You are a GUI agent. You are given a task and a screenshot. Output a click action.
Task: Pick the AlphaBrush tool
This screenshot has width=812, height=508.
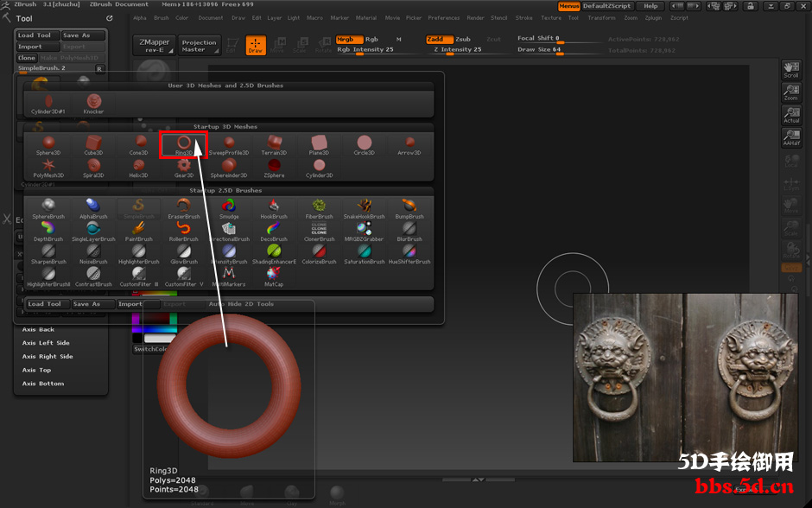pos(93,209)
